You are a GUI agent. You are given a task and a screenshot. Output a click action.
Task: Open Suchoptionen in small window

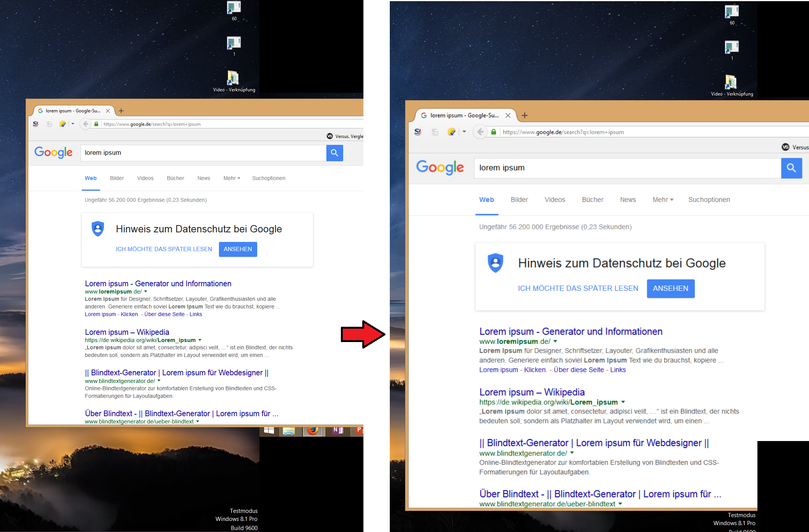click(269, 178)
